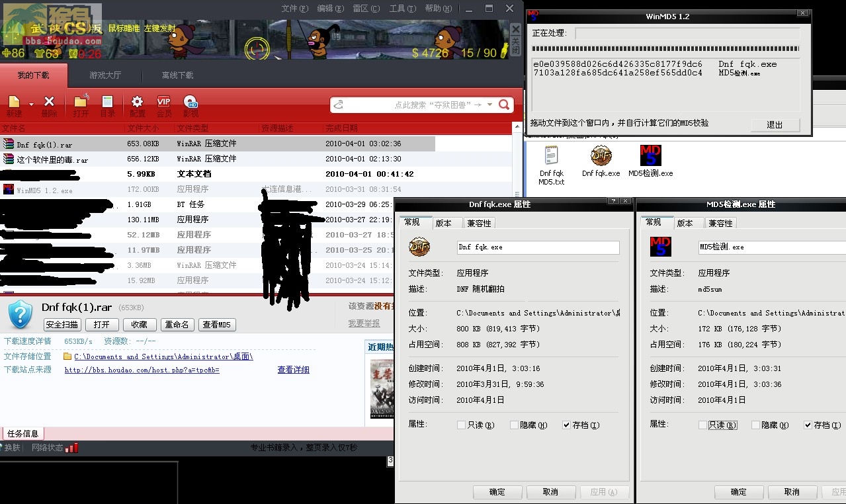Click 确定 in Dnf fqk.exe properties

tap(497, 492)
